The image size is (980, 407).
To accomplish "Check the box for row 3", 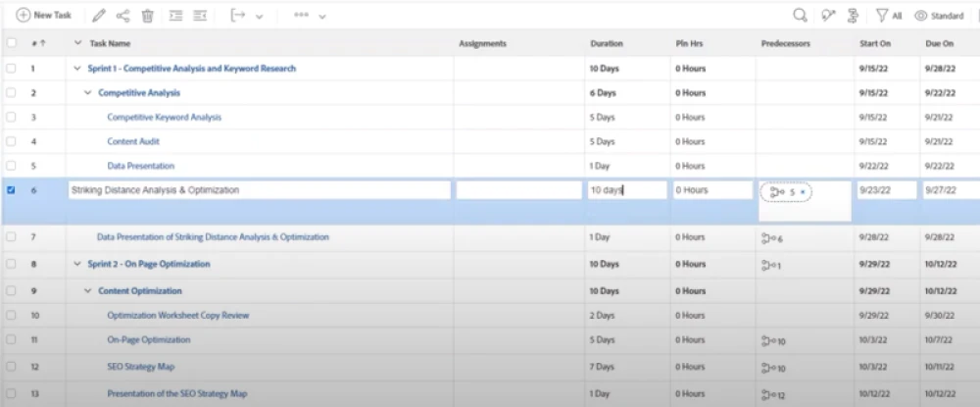I will coord(12,118).
